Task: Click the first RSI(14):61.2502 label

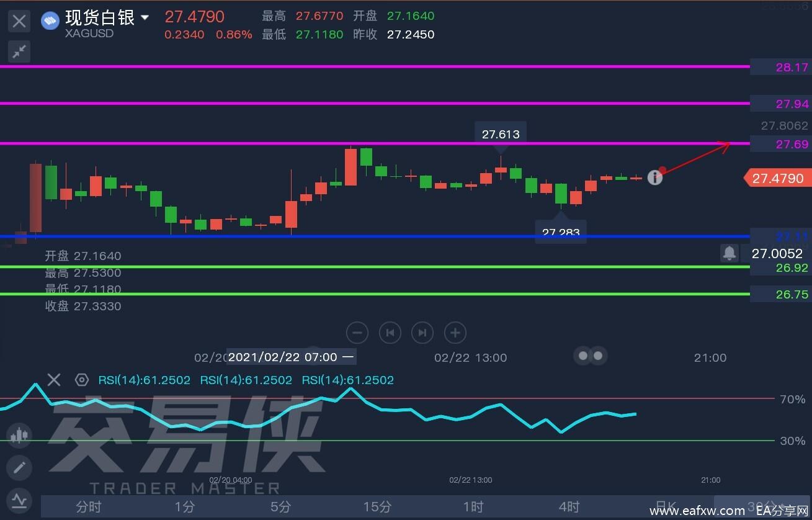Action: tap(144, 380)
